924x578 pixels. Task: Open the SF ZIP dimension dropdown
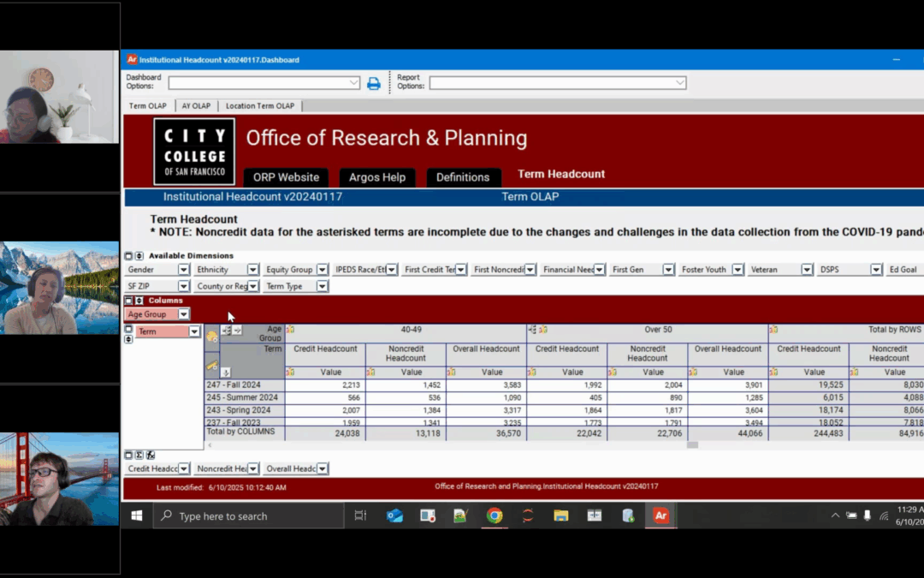[183, 286]
